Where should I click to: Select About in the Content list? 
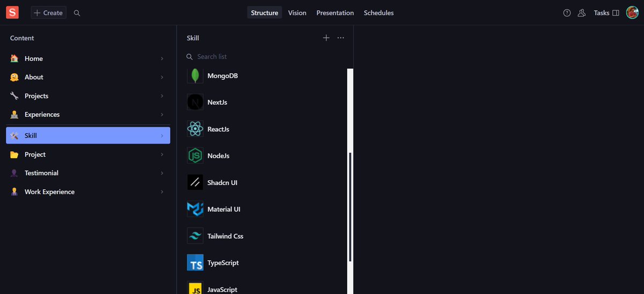click(x=88, y=77)
